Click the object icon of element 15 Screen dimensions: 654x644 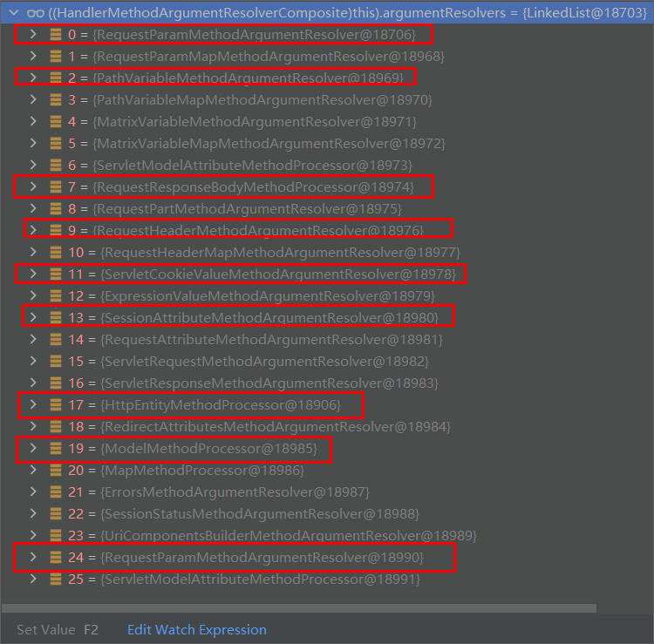(56, 361)
